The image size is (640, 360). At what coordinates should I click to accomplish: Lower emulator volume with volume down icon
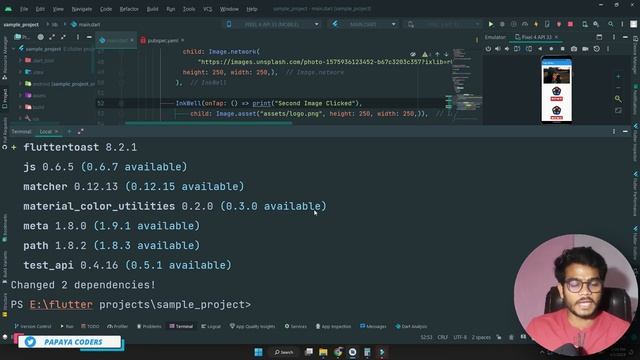(507, 49)
